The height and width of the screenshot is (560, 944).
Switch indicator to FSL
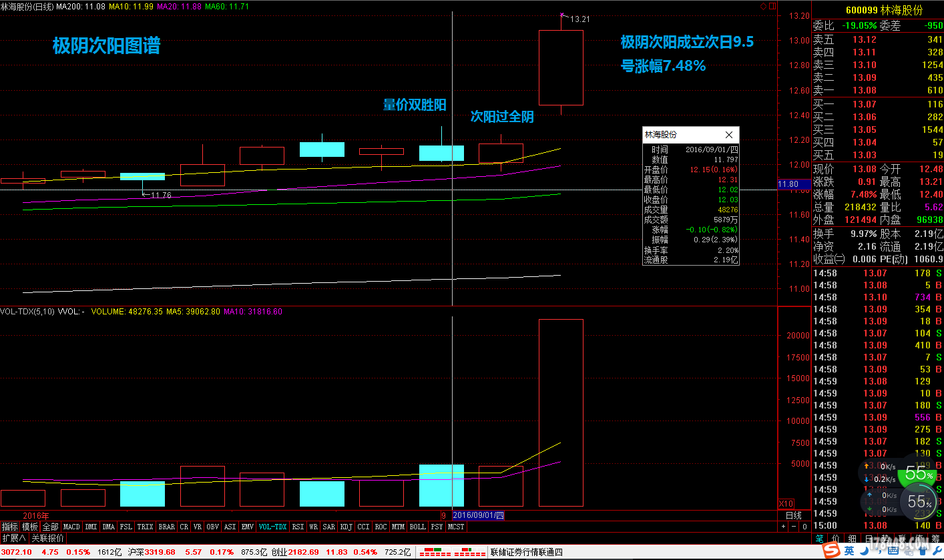coord(126,527)
